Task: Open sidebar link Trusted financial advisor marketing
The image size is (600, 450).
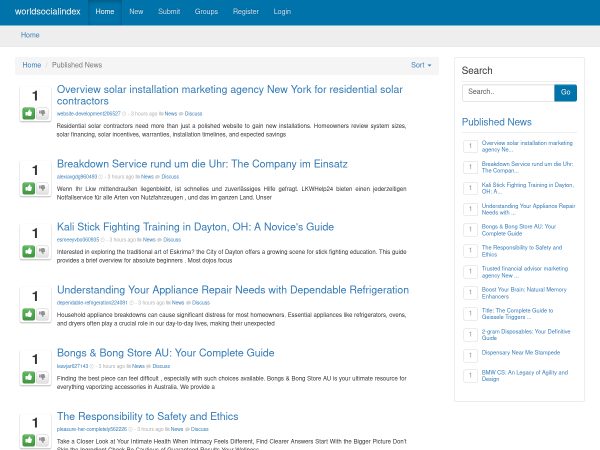Action: pos(525,272)
